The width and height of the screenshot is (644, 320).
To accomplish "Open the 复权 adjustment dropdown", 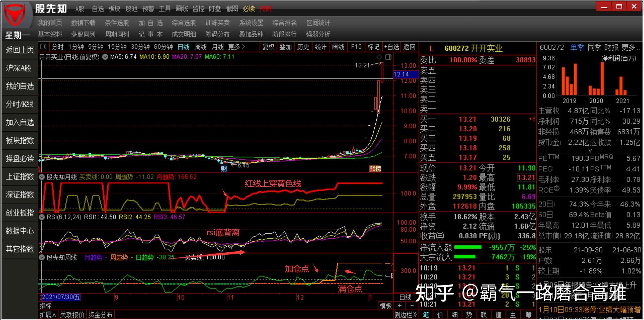I will point(268,47).
